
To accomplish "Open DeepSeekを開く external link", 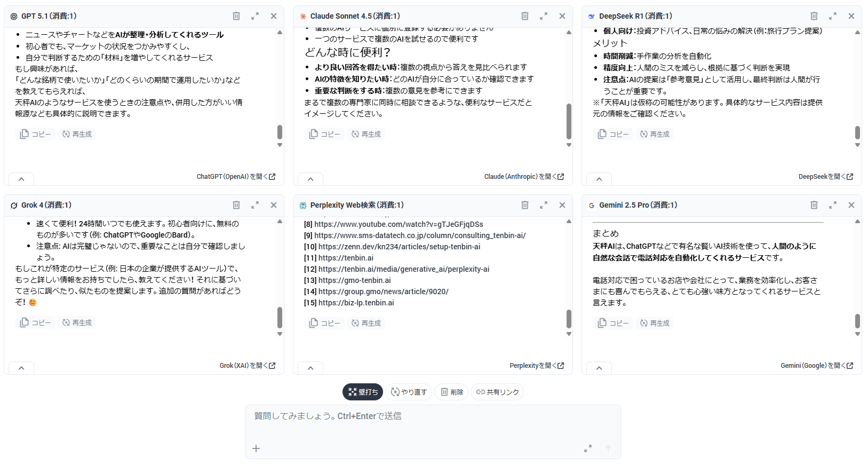I will (826, 177).
